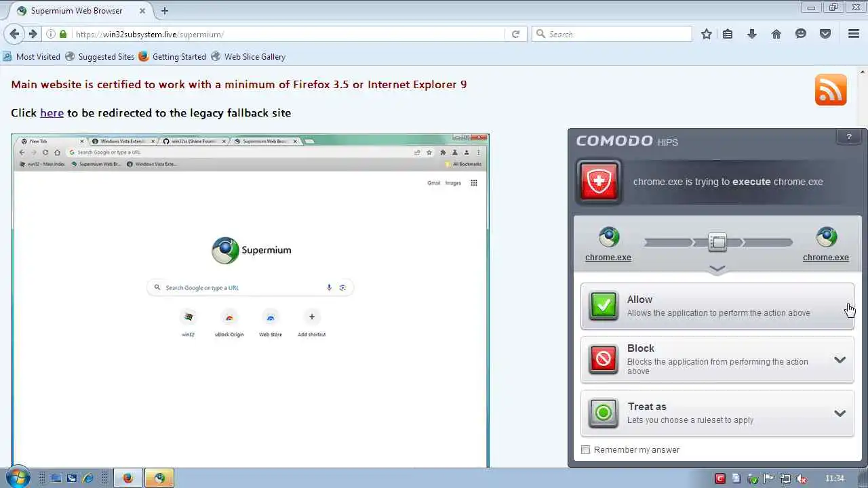Click the source chrome.exe application icon
This screenshot has height=488, width=868.
609,237
